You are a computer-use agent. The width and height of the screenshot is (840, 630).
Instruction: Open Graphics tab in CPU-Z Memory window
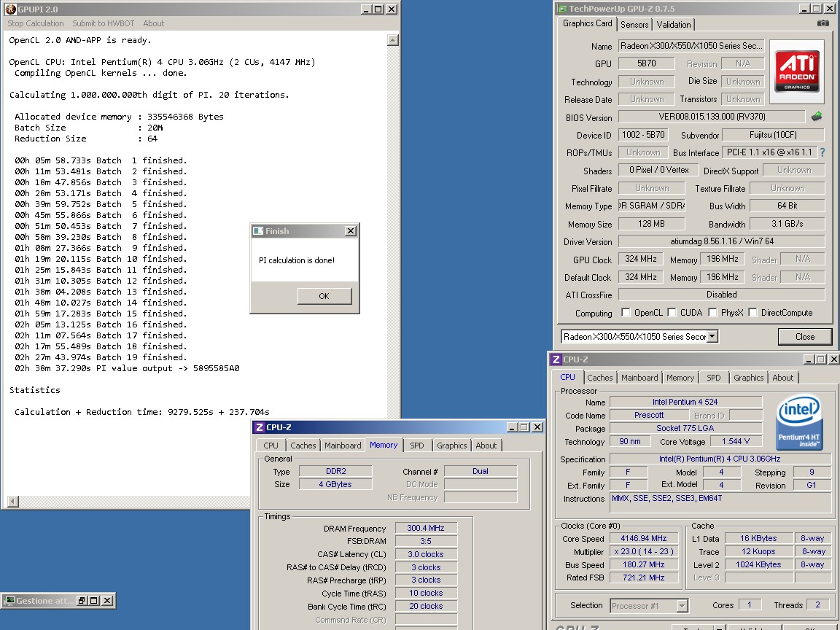(x=451, y=446)
